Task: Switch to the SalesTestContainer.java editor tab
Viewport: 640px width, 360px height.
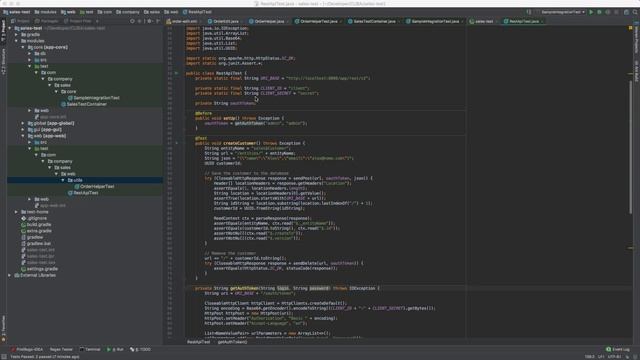Action: [x=373, y=21]
